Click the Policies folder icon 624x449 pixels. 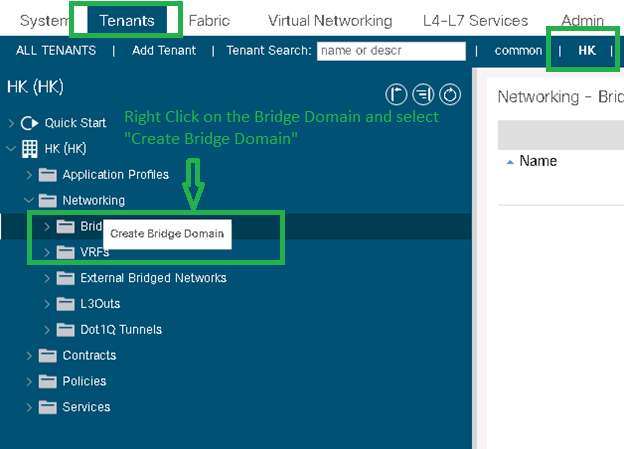point(47,382)
